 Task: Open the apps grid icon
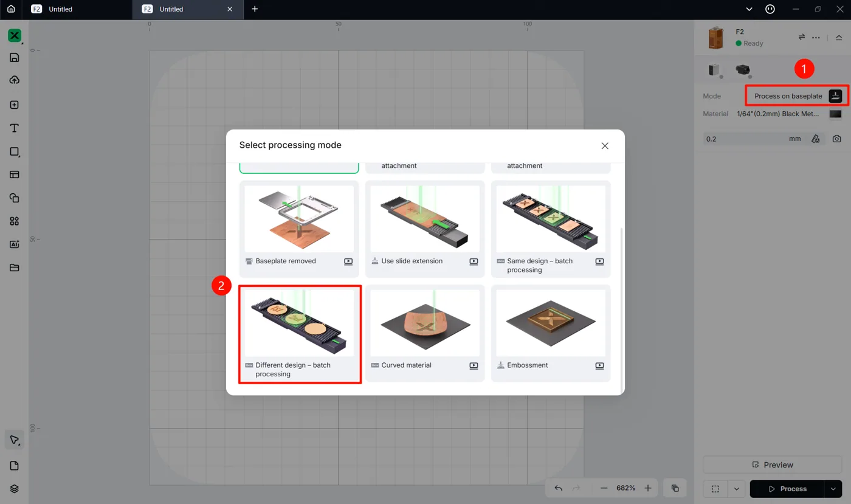15,221
